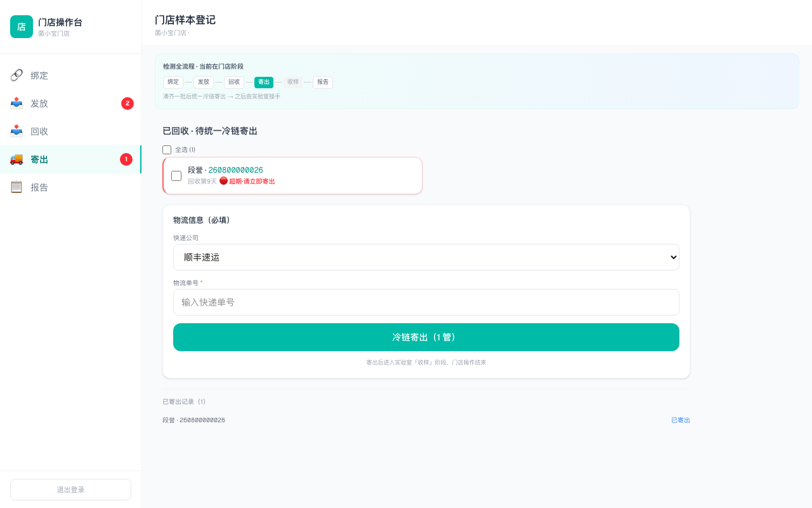Click the 冷链寄出（1 管）button

tap(426, 337)
